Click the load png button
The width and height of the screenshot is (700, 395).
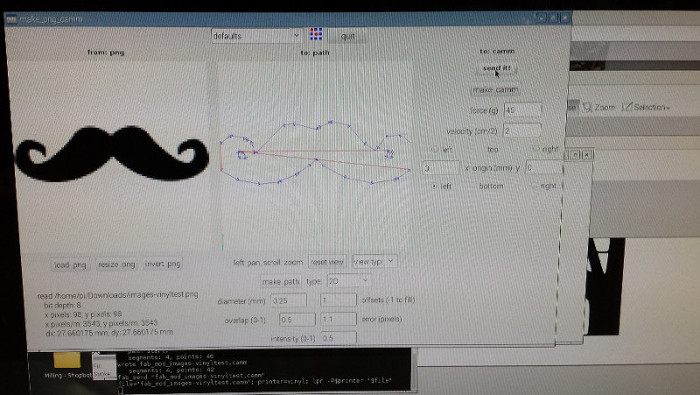coord(70,265)
